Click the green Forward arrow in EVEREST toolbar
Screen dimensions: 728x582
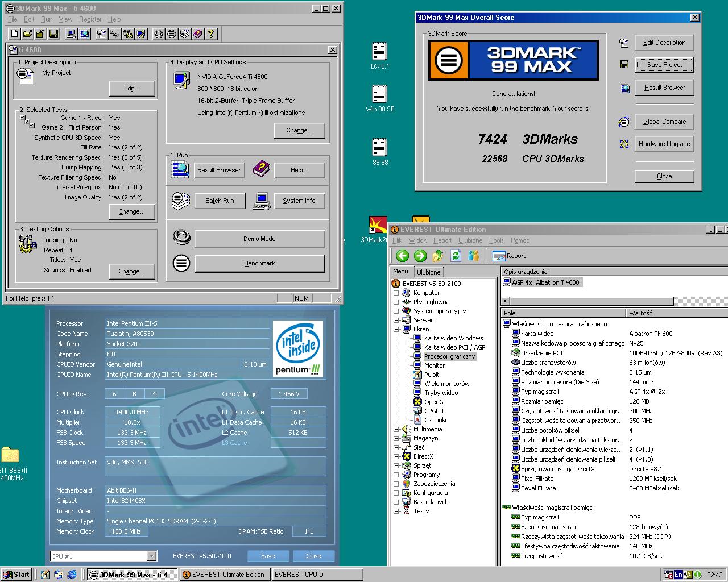420,256
